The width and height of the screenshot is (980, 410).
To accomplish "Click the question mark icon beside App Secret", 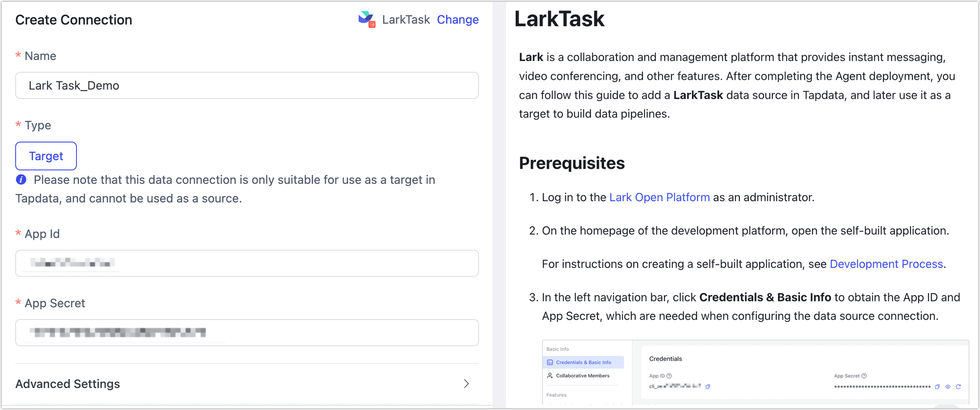I will click(x=863, y=376).
